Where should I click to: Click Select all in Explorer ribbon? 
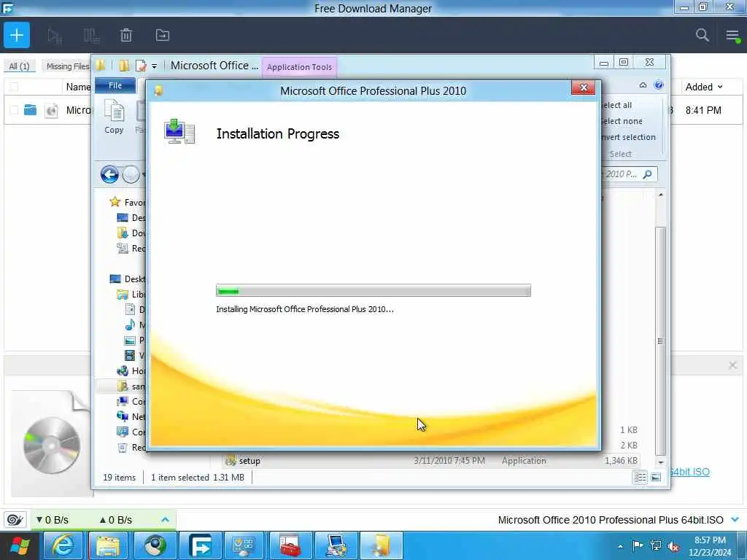617,105
